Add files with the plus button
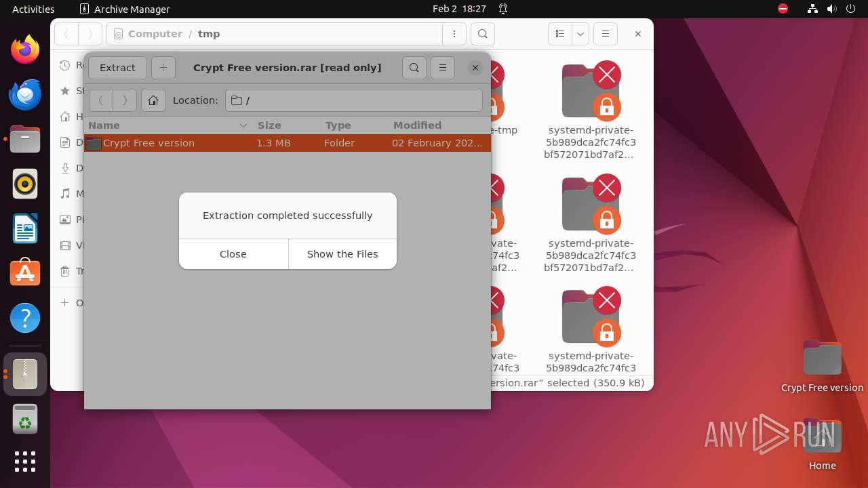Screen dimensions: 868x488 (163, 68)
